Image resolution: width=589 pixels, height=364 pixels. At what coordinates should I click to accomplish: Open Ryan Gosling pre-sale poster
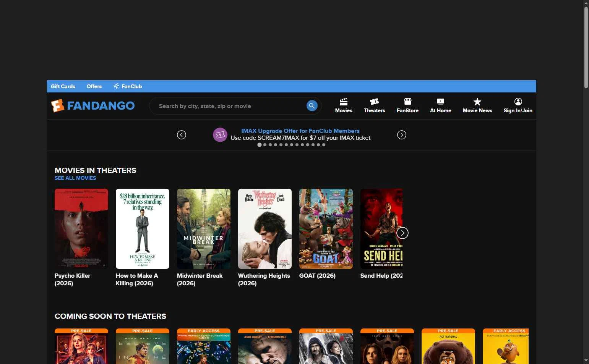click(143, 346)
